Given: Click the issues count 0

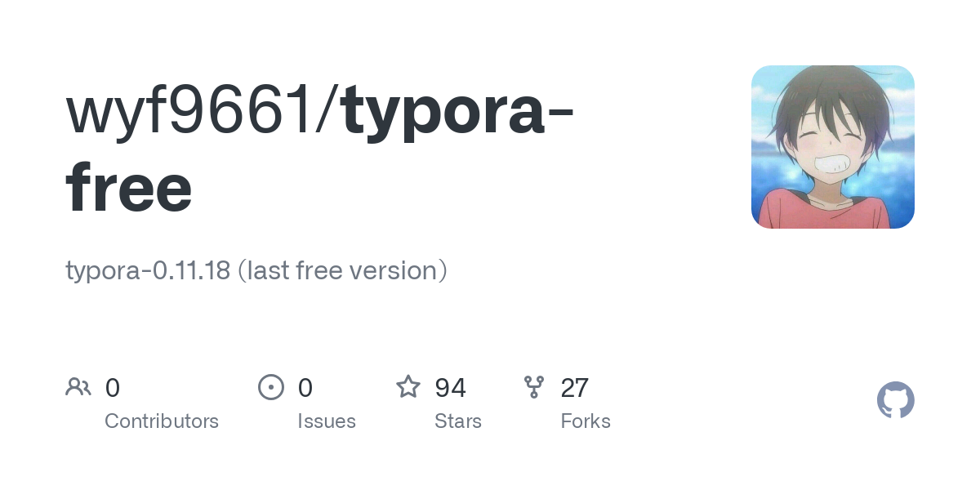Looking at the screenshot, I should coord(305,388).
